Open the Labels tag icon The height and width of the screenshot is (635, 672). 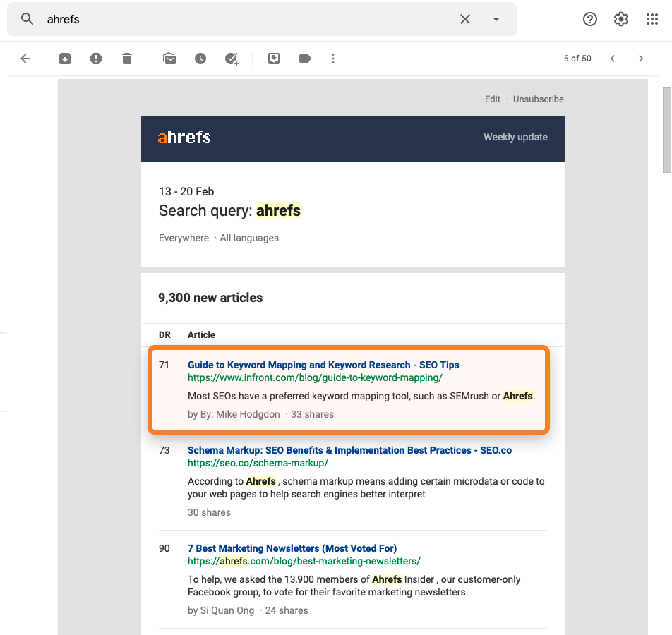point(305,59)
